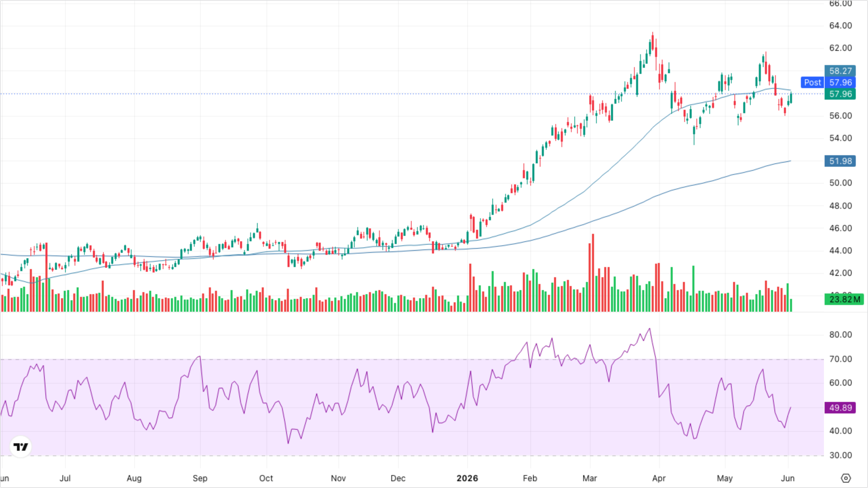This screenshot has width=868, height=488.
Task: Select the 58.27 moving average label
Action: 840,71
